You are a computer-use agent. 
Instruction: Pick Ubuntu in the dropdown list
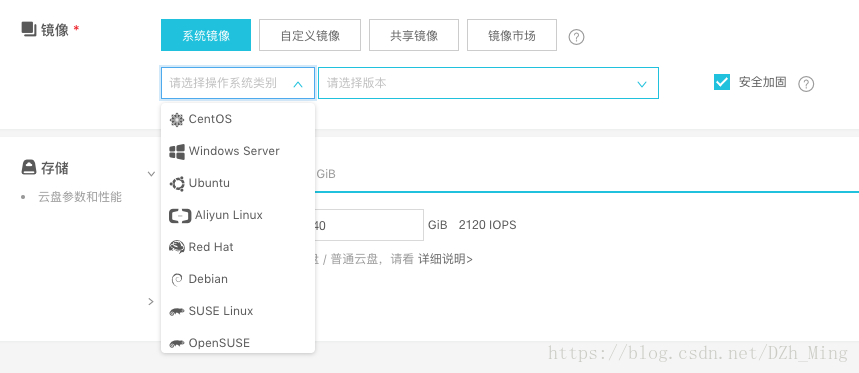click(x=238, y=183)
